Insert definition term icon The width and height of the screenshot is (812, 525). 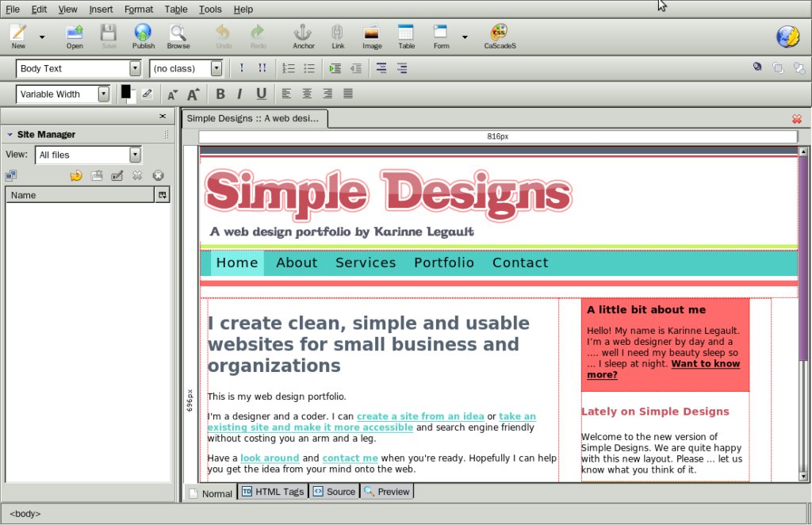[x=381, y=68]
